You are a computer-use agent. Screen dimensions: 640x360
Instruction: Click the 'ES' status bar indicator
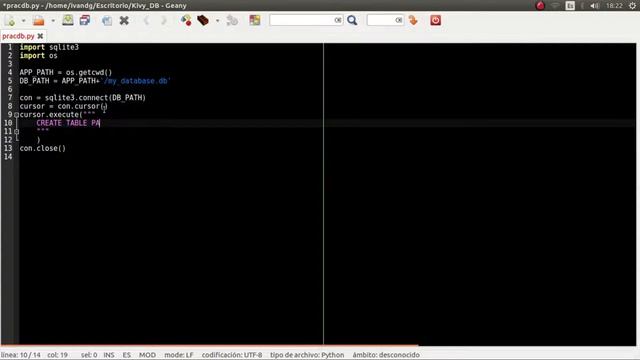(x=127, y=355)
